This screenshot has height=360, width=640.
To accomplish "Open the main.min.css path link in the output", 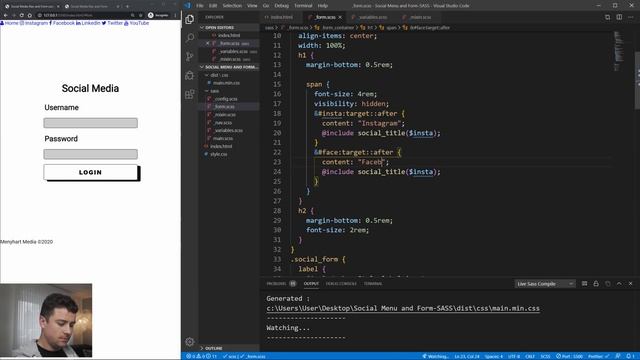I will point(403,308).
